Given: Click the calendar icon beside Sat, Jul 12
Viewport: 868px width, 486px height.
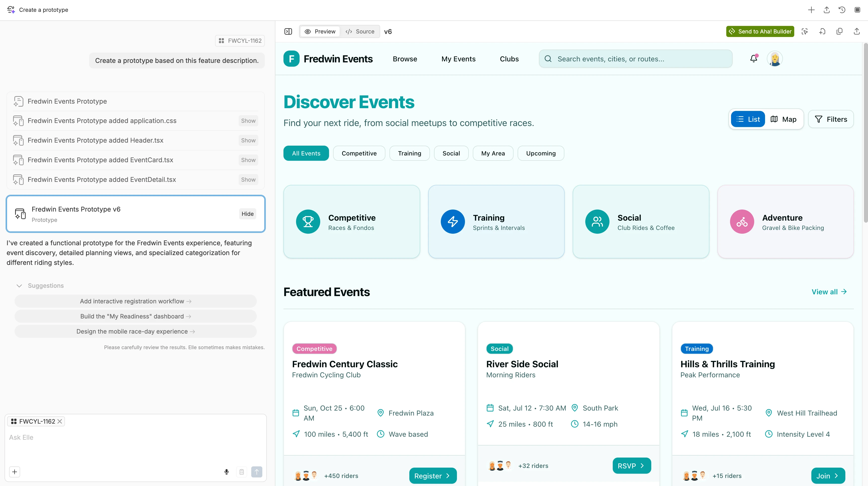Looking at the screenshot, I should [490, 408].
